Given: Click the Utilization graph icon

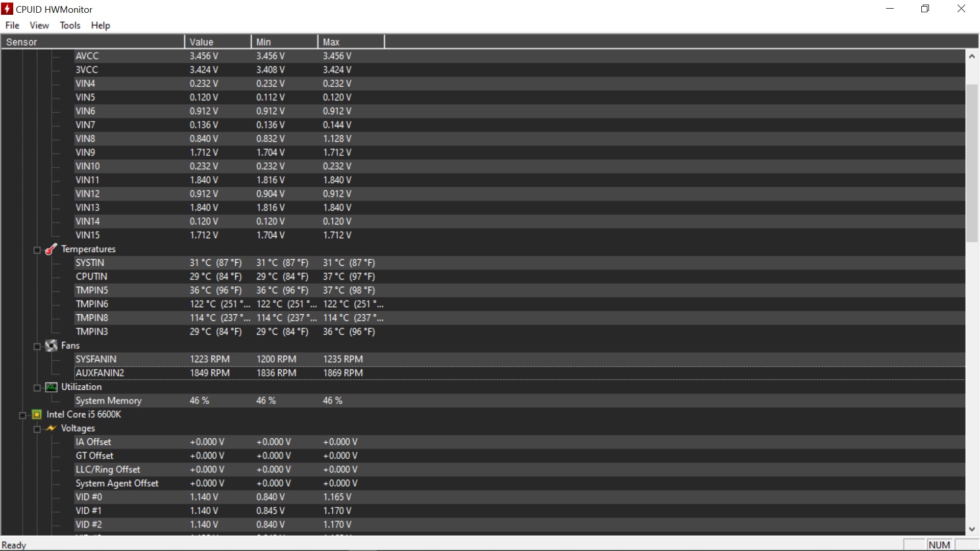Looking at the screenshot, I should pyautogui.click(x=51, y=387).
